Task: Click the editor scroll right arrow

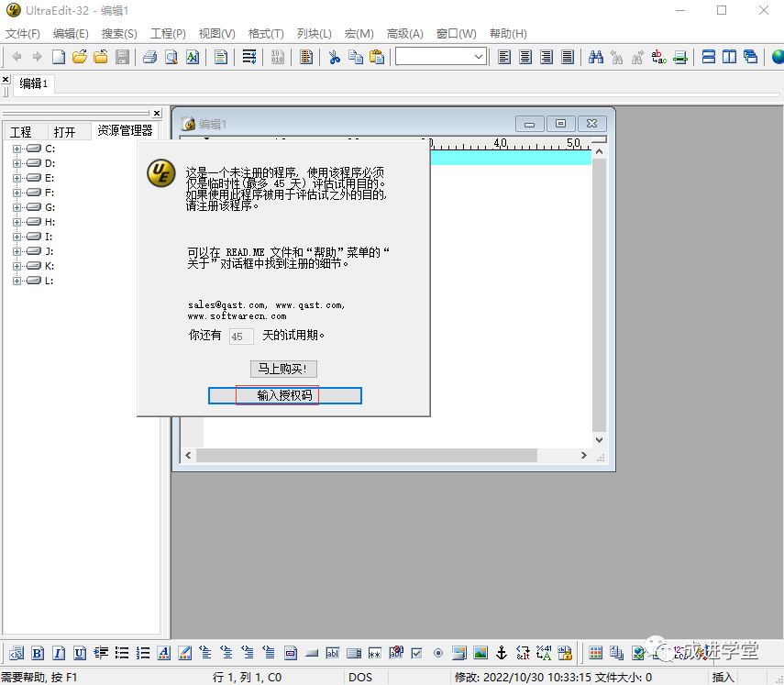Action: (x=583, y=455)
